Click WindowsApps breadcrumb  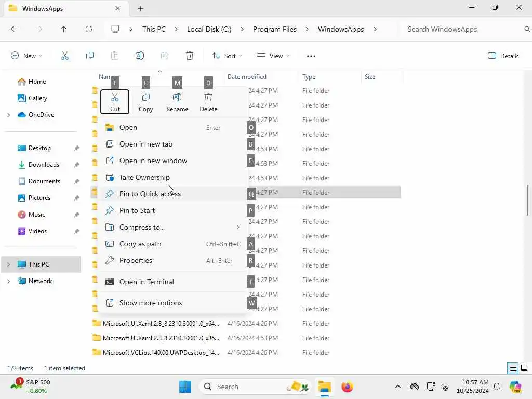pos(341,29)
